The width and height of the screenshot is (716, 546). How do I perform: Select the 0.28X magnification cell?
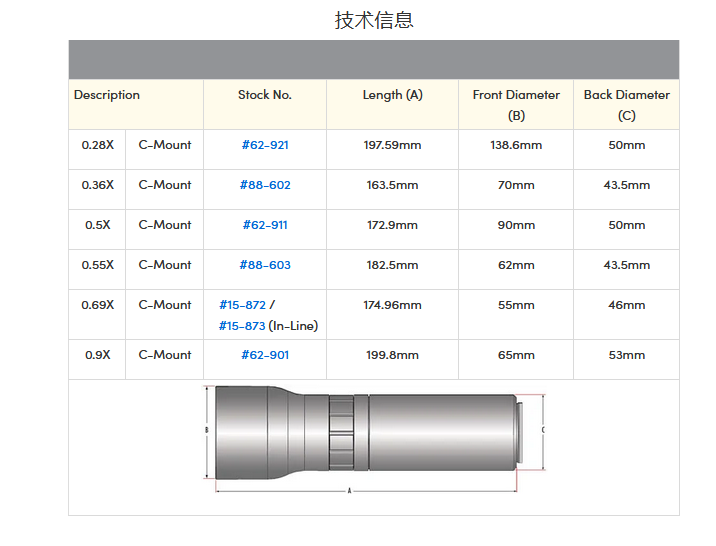click(97, 145)
